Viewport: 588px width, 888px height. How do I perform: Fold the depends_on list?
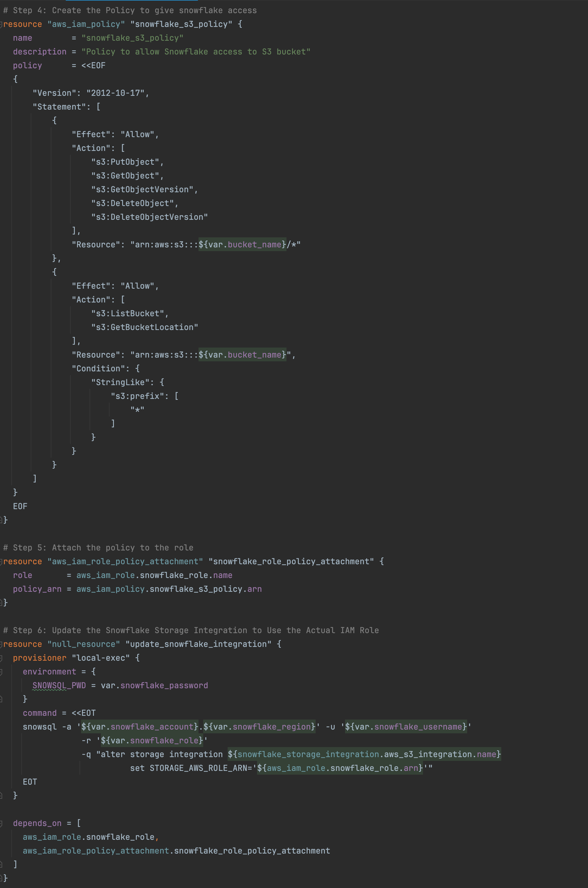point(1,823)
